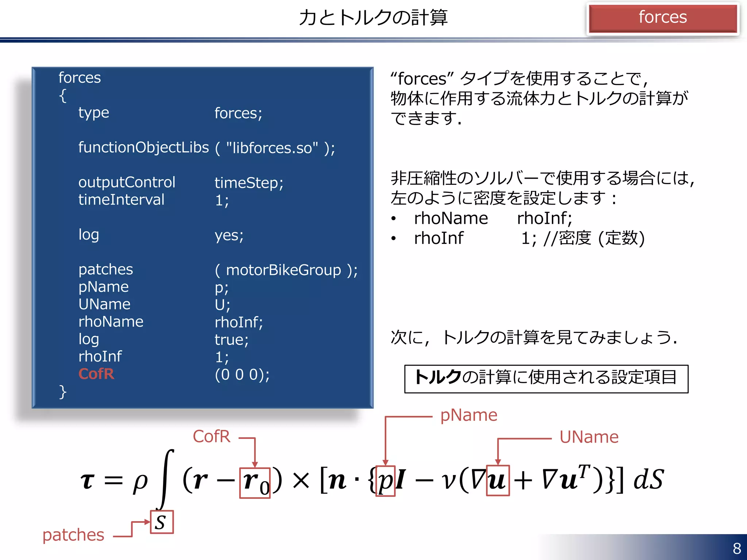Viewport: 747px width, 560px height.
Task: Select the 'forces;' value in code
Action: coord(238,113)
